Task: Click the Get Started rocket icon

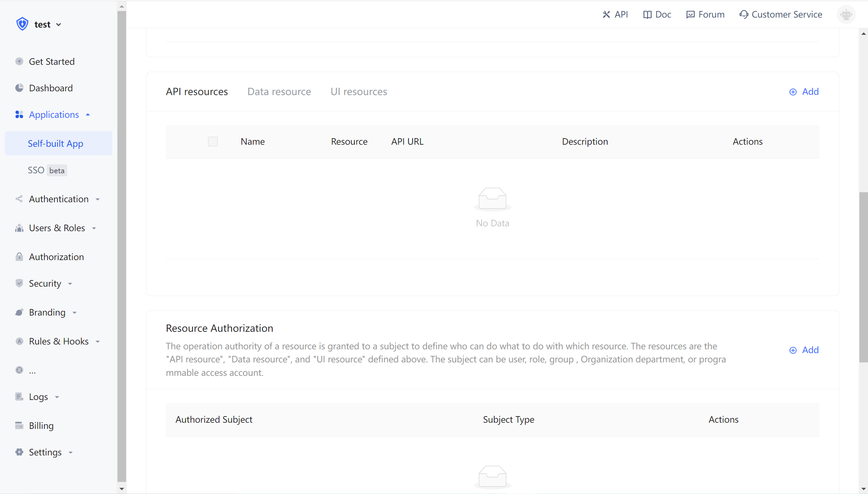Action: [19, 62]
